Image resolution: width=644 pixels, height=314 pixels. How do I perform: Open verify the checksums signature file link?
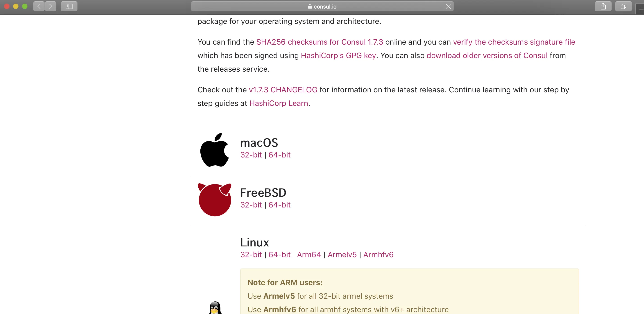click(x=514, y=42)
